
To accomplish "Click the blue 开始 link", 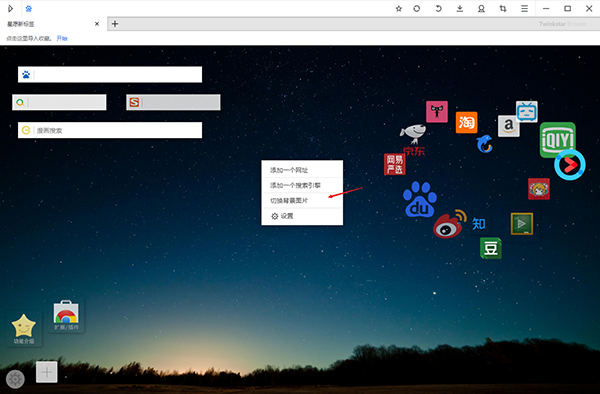I will pos(62,38).
